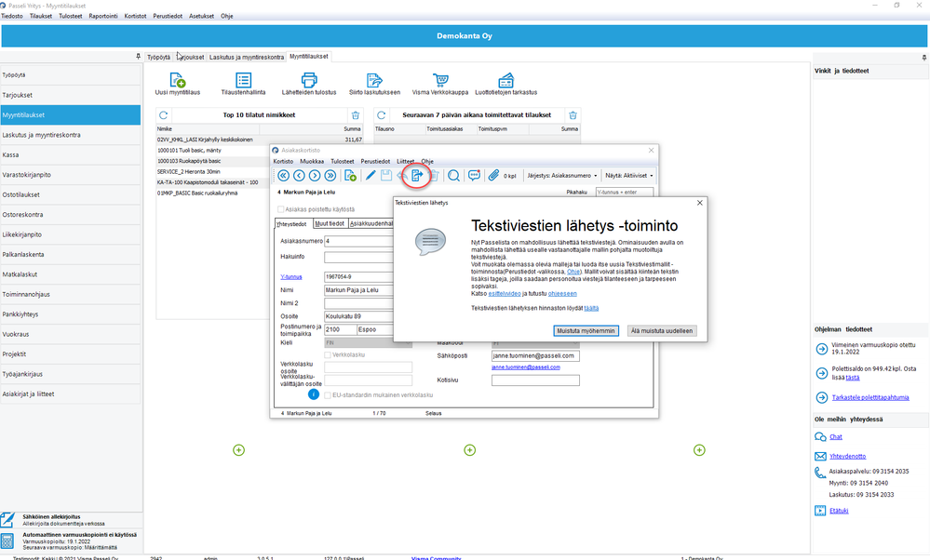
Task: Jump to first customer record arrow
Action: [284, 176]
